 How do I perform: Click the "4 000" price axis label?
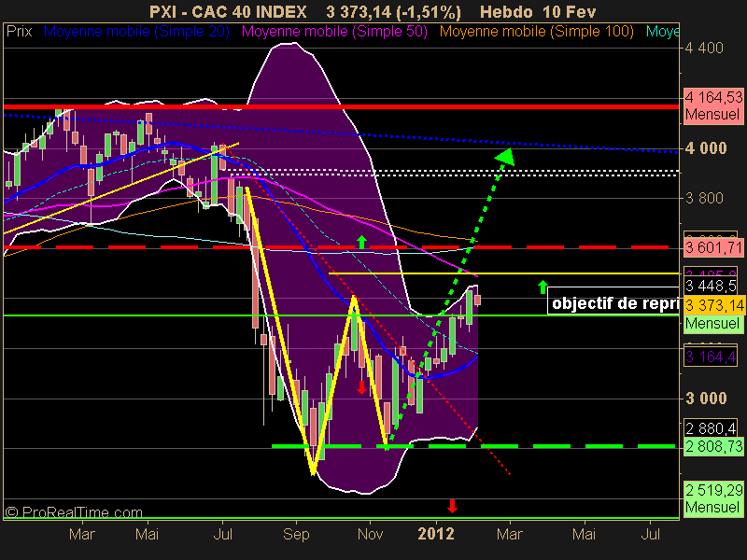click(706, 148)
